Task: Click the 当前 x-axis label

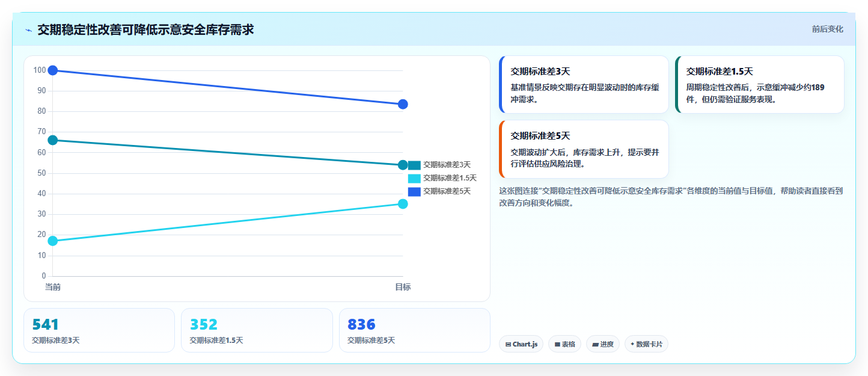Action: click(53, 287)
